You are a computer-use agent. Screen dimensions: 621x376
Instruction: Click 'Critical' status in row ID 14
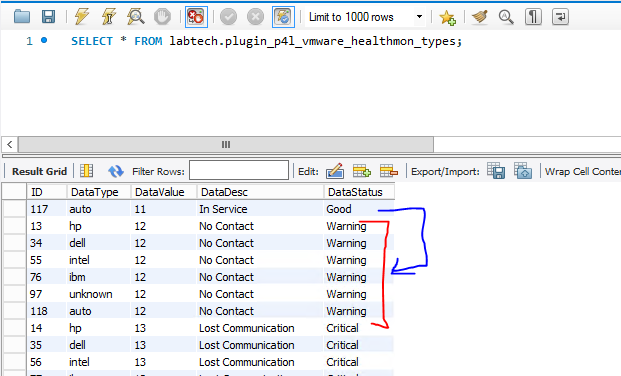click(359, 328)
